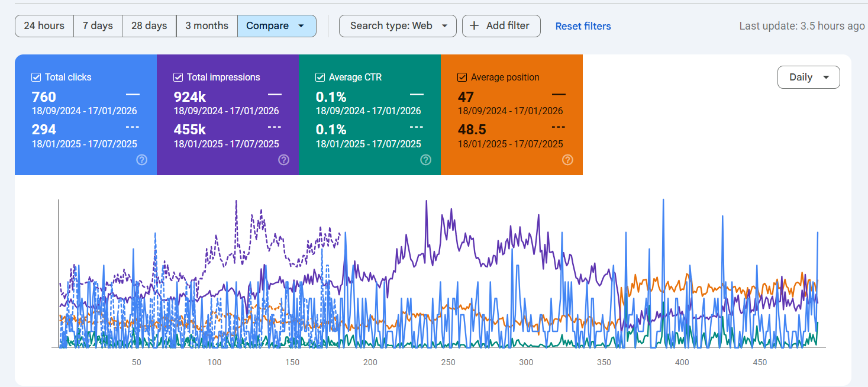
Task: Disable the Average CTR metric
Action: 320,77
